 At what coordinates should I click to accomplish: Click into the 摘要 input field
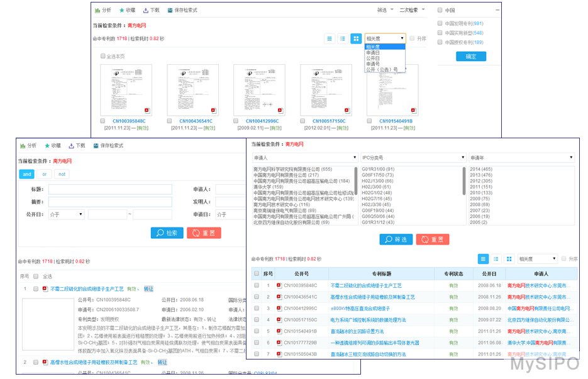click(x=110, y=202)
